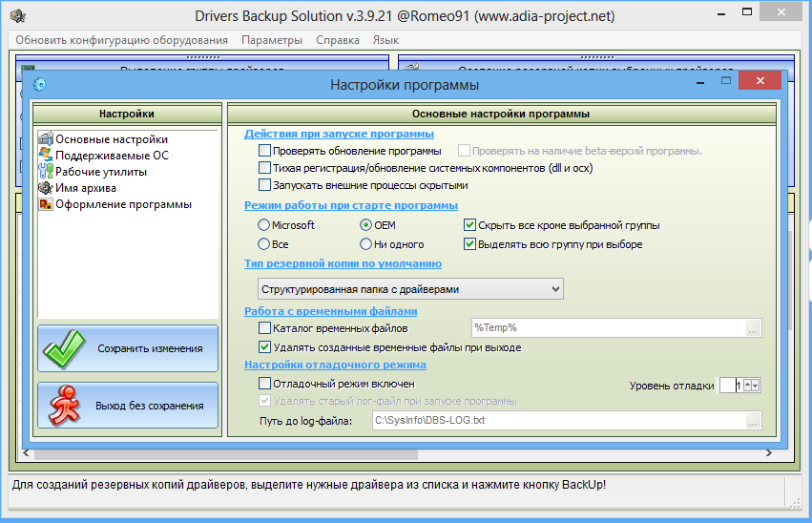Open the Справка menu

click(337, 40)
